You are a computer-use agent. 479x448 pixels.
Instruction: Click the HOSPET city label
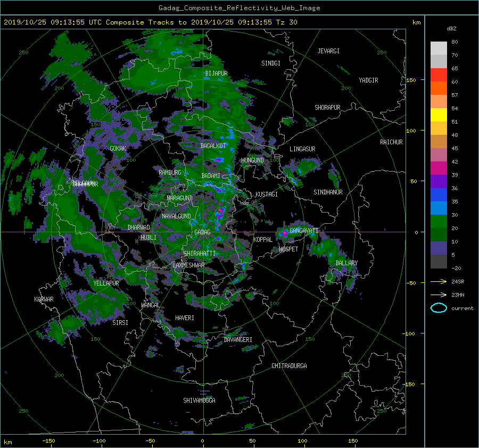pyautogui.click(x=288, y=249)
